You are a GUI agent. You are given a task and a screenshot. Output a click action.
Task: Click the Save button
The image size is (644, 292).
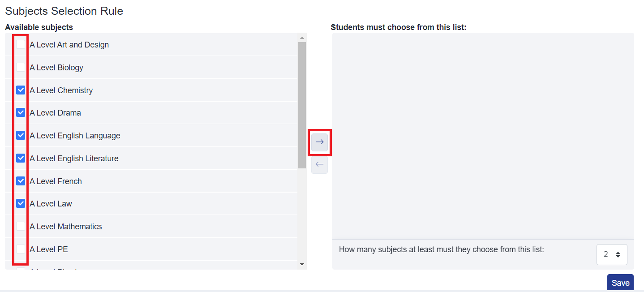click(620, 282)
